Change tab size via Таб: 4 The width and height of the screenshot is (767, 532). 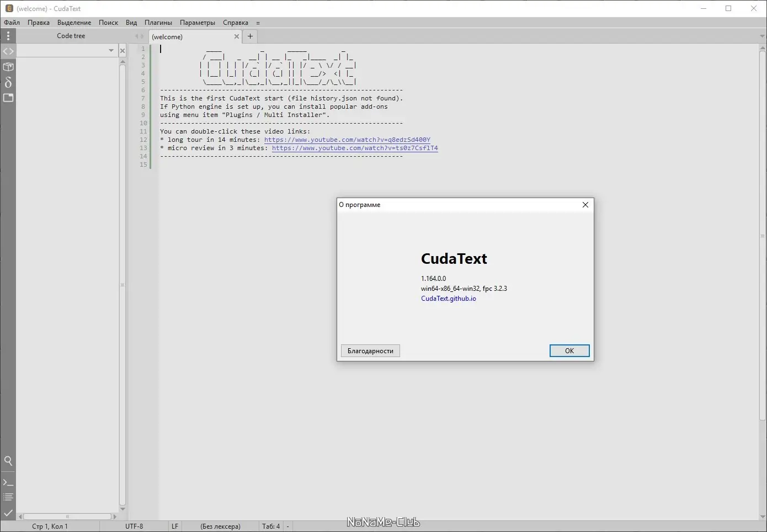pos(271,526)
